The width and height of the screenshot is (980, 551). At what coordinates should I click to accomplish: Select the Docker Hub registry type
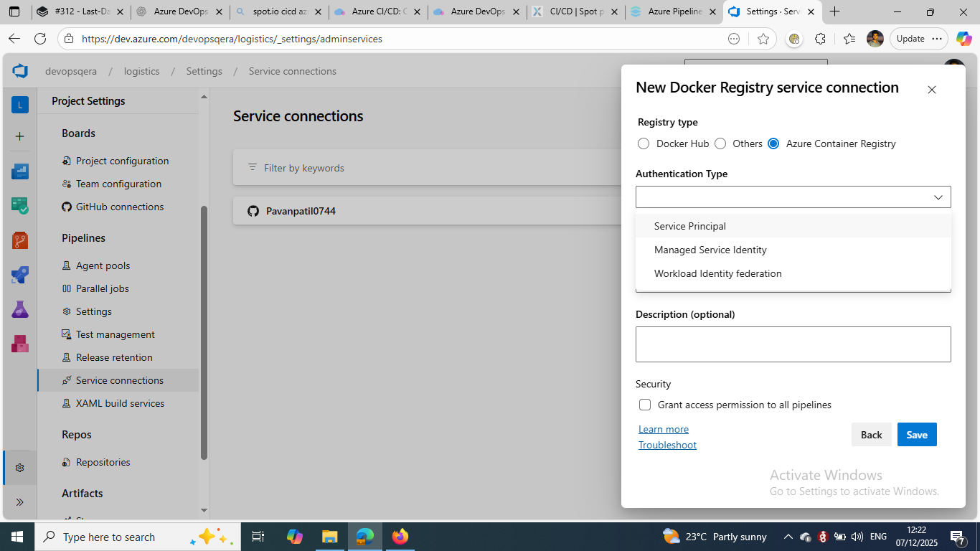(644, 143)
